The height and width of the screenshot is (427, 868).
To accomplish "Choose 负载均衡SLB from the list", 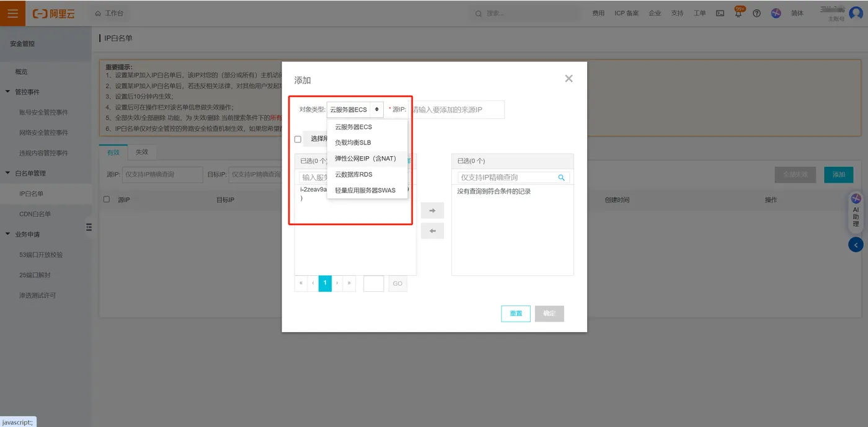I will pyautogui.click(x=367, y=143).
